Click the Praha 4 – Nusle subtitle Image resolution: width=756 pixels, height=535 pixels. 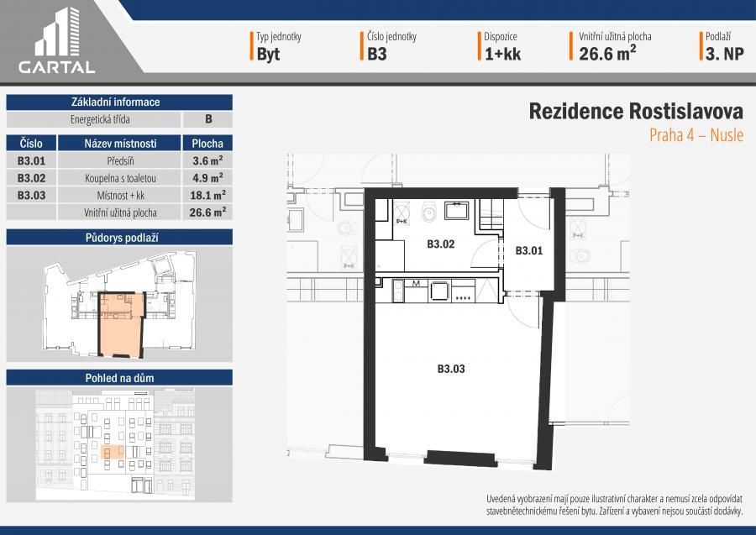click(696, 135)
